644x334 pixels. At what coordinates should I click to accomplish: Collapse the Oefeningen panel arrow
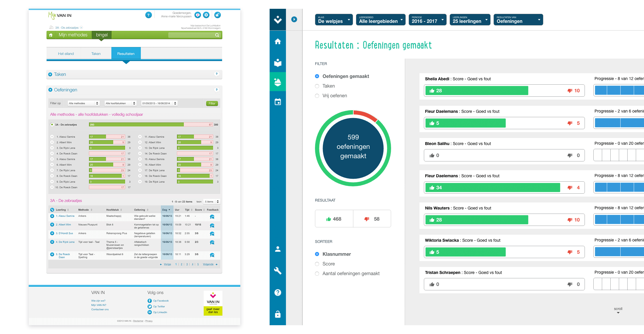coord(50,90)
